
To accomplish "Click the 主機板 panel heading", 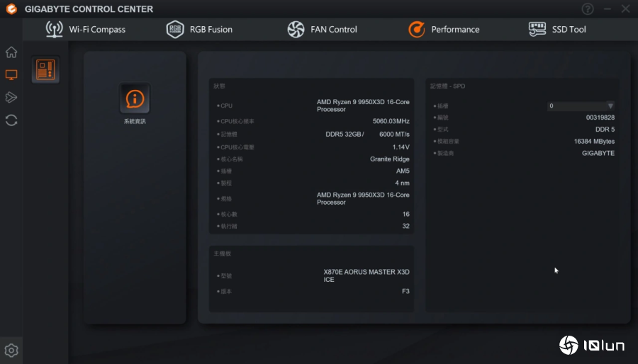I will coord(222,254).
